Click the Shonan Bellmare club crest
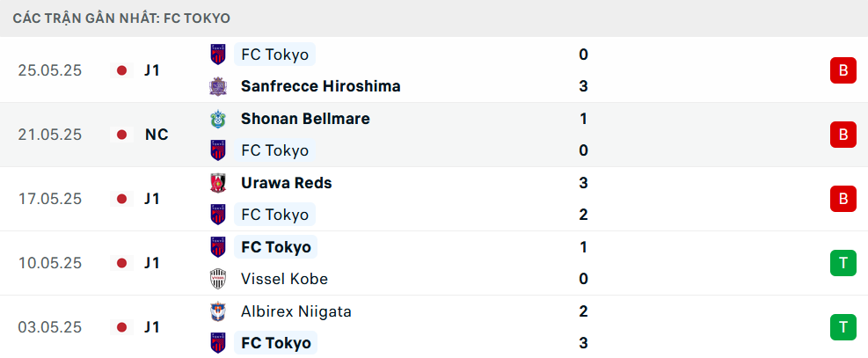The height and width of the screenshot is (358, 868). click(x=218, y=119)
